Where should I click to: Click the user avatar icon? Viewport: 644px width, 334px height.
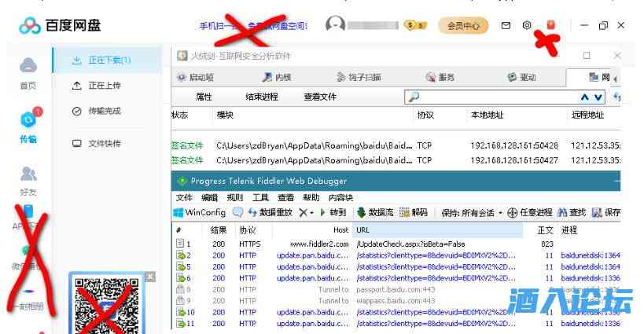335,25
